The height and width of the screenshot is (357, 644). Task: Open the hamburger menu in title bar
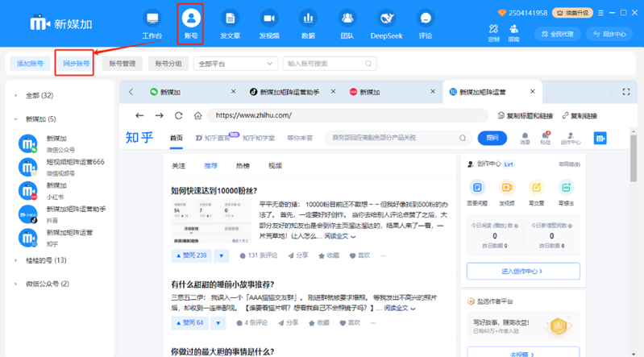click(x=600, y=13)
